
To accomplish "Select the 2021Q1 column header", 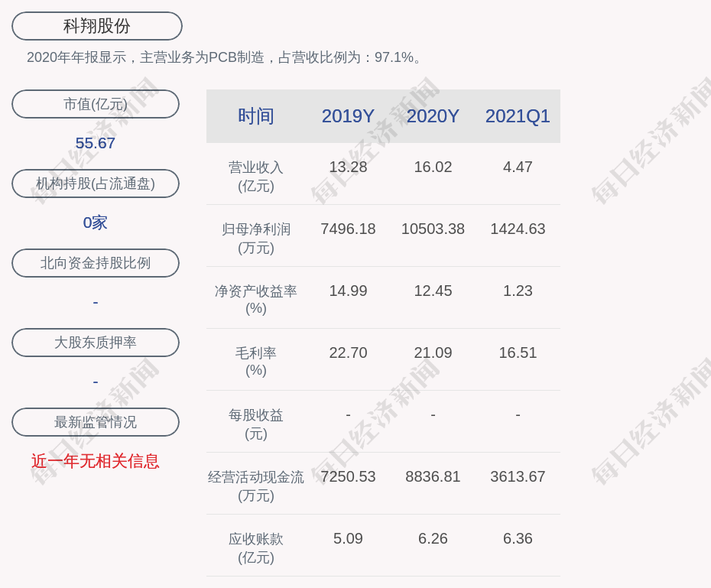I will pyautogui.click(x=518, y=116).
